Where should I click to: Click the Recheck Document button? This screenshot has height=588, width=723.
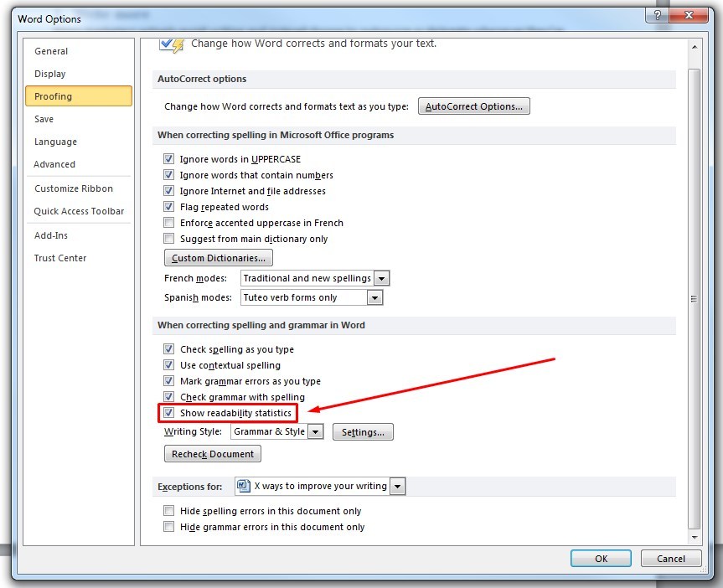click(x=213, y=454)
